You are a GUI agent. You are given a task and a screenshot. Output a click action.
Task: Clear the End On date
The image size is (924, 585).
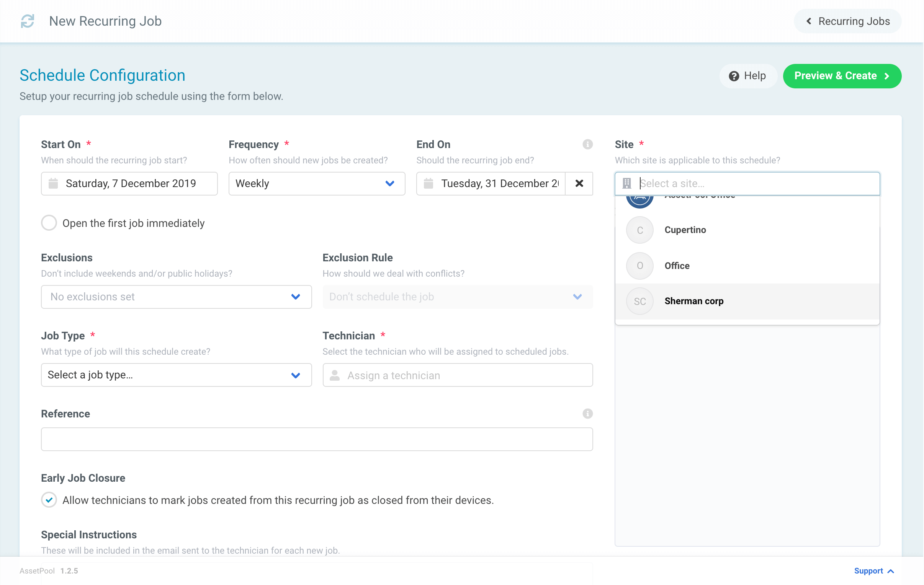[579, 183]
